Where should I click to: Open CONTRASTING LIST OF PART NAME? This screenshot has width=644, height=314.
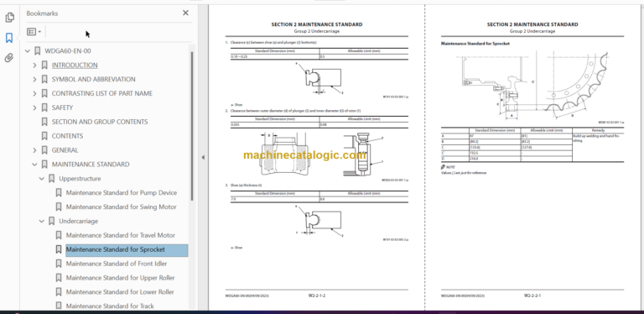coord(101,93)
